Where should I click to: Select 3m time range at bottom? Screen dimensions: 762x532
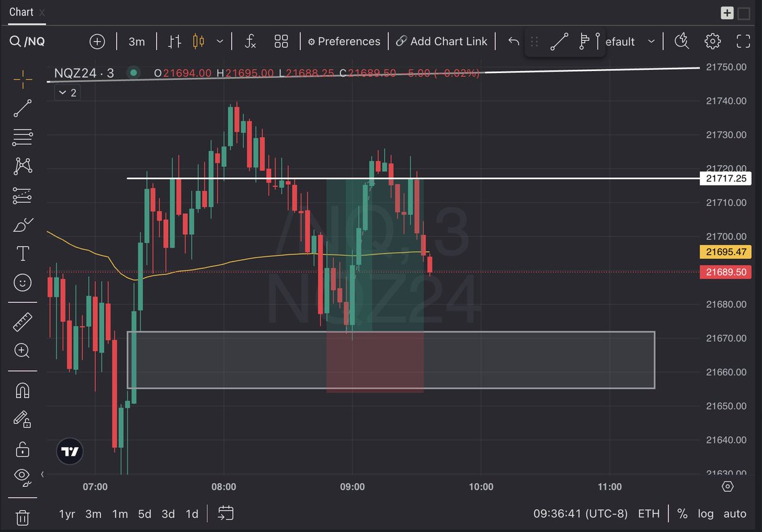point(93,514)
